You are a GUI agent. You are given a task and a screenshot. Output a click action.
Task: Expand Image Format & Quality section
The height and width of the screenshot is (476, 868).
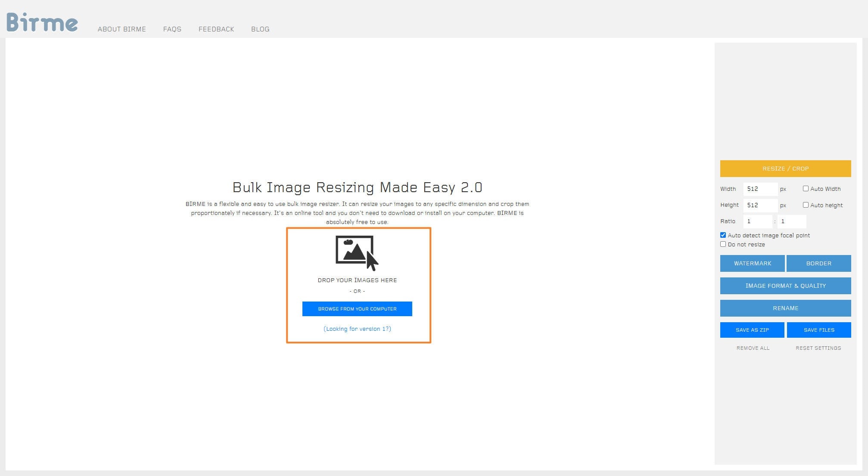tap(785, 286)
